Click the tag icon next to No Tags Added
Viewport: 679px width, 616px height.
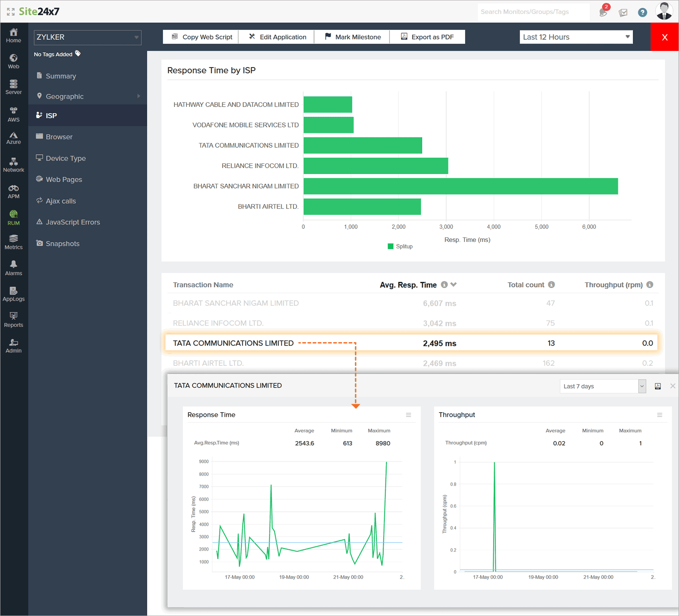[x=78, y=53]
